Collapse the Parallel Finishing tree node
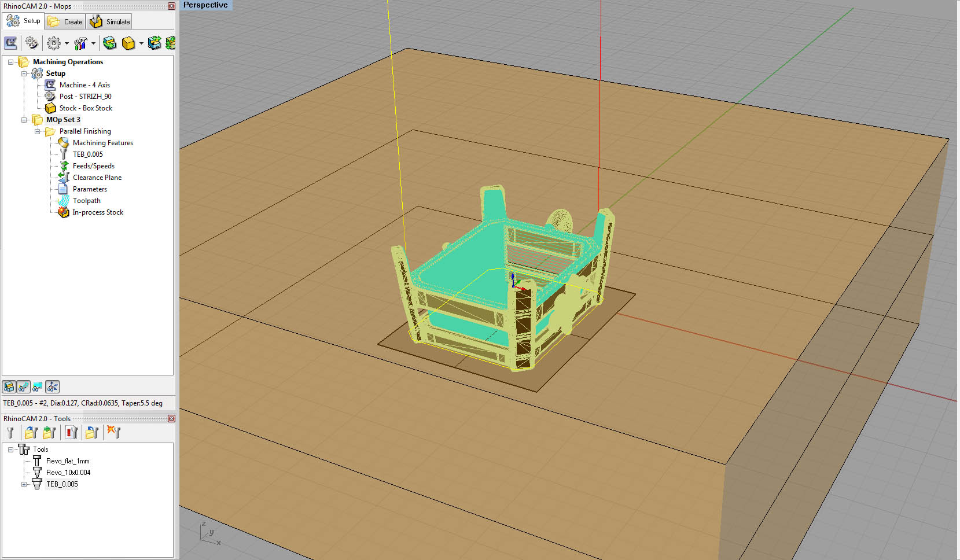960x560 pixels. click(37, 131)
